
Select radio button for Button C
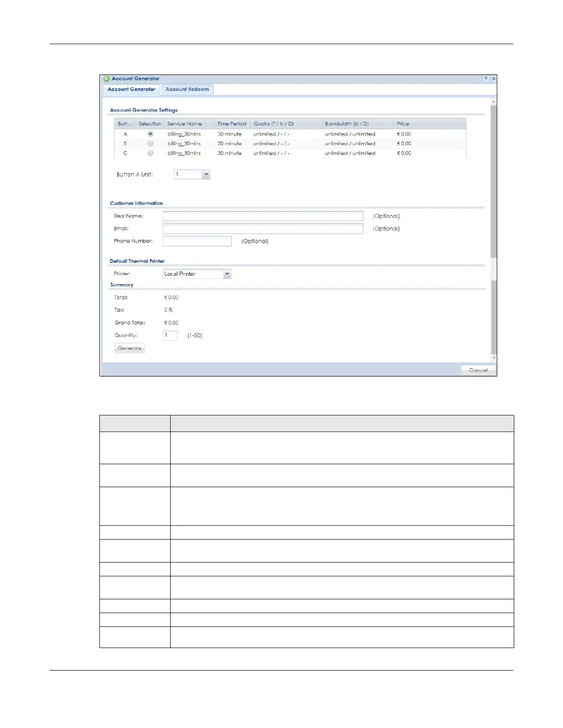(x=150, y=153)
